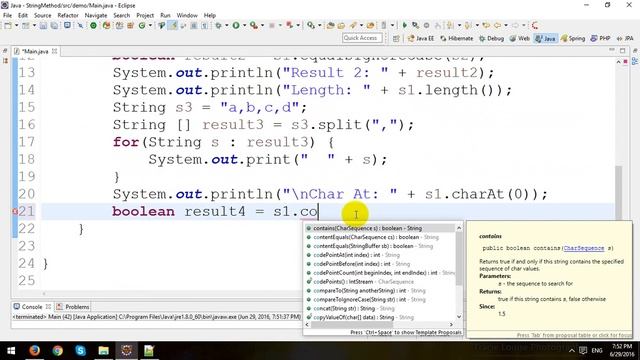Expand the Back history dropdown arrow
This screenshot has height=360, width=640.
tap(506, 25)
